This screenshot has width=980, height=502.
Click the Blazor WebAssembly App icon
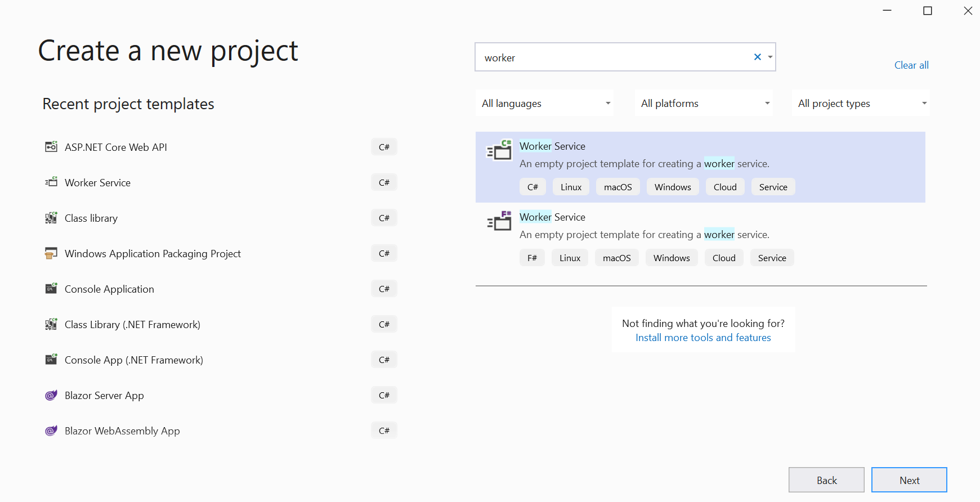(51, 431)
